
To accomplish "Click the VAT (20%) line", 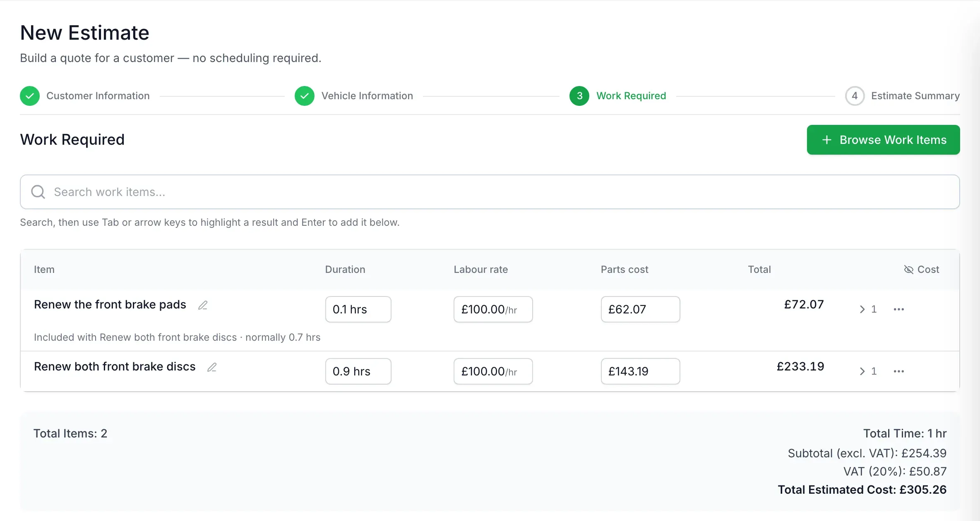I will (895, 471).
